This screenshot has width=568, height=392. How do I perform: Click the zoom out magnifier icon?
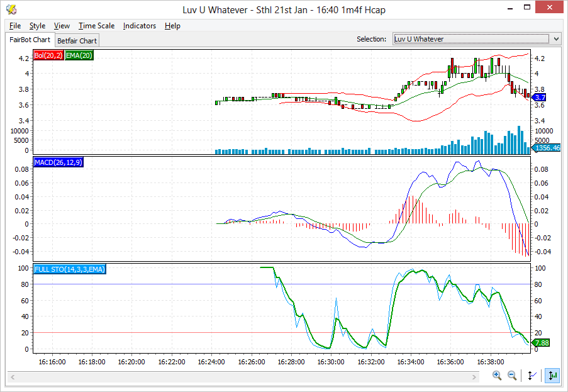click(512, 376)
